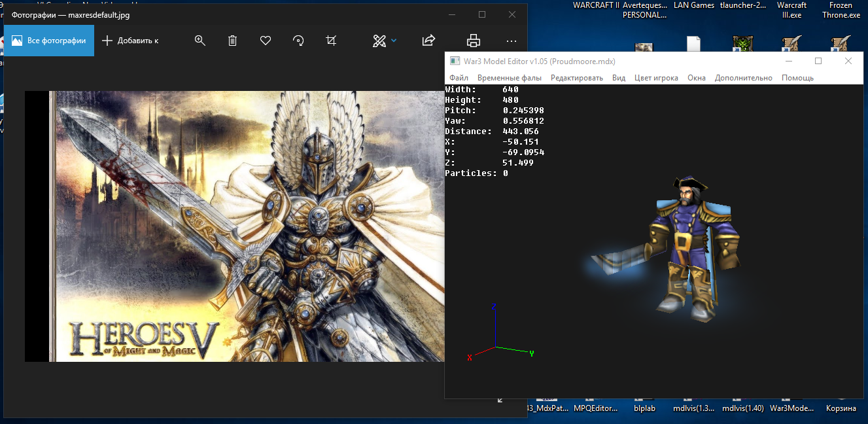Select LAN Games desktop shortcut label

pos(693,5)
